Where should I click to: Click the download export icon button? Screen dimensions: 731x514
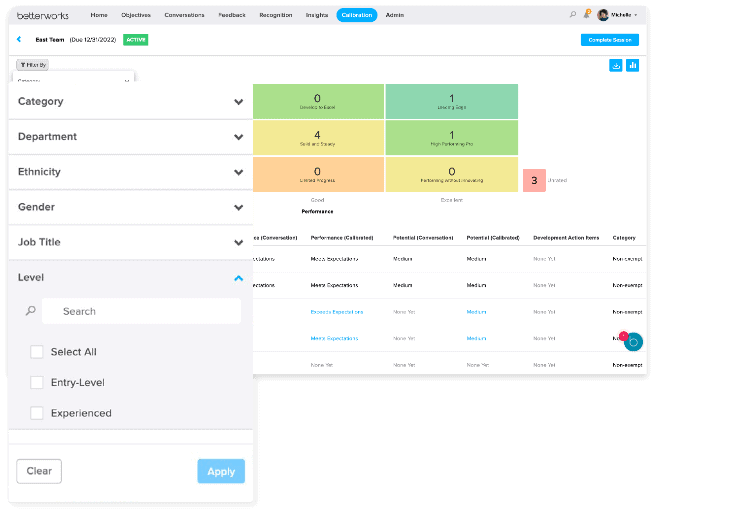click(615, 65)
